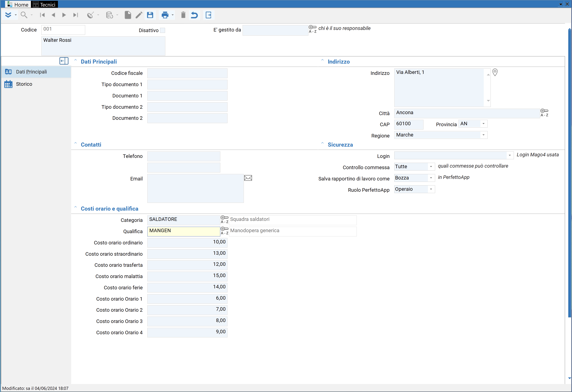Open Controllo commessa dropdown
The image size is (572, 392).
point(431,167)
